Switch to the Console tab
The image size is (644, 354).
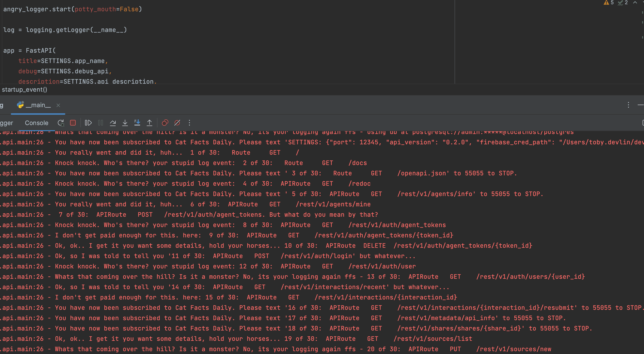coord(36,123)
